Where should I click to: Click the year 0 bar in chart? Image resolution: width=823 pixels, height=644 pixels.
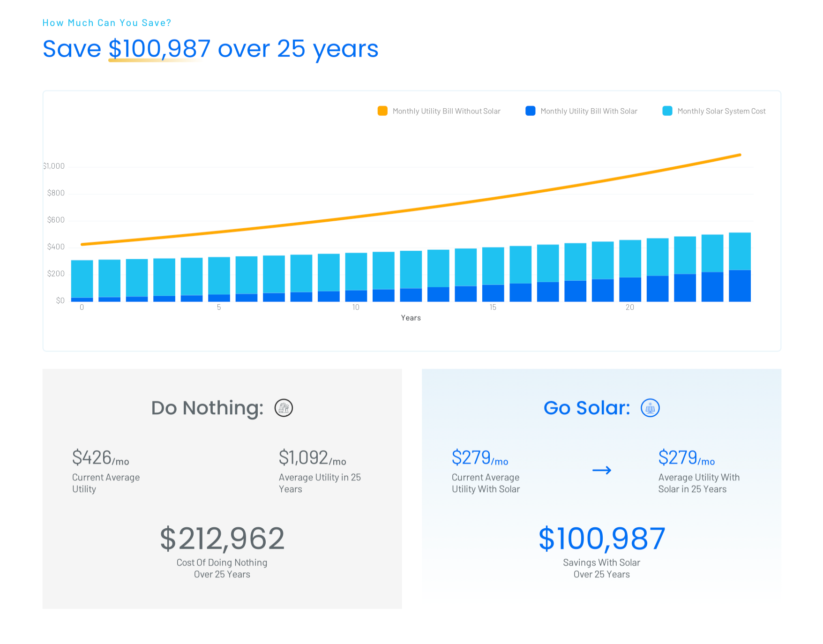point(82,281)
